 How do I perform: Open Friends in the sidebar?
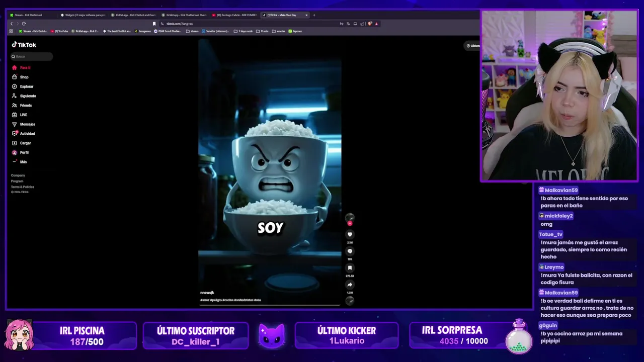(x=22, y=106)
